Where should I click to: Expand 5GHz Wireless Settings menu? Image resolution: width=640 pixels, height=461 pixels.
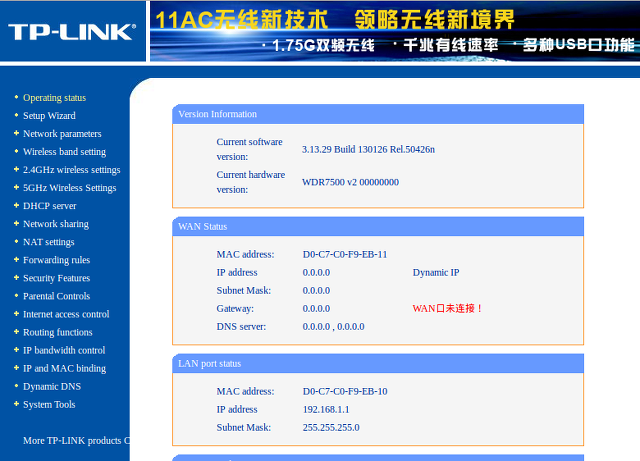click(x=69, y=187)
